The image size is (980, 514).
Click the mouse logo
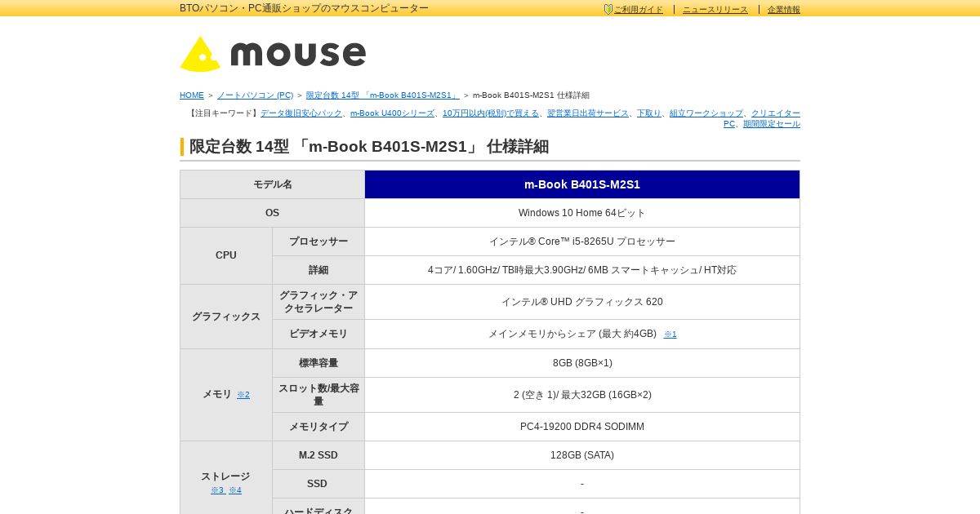click(273, 54)
